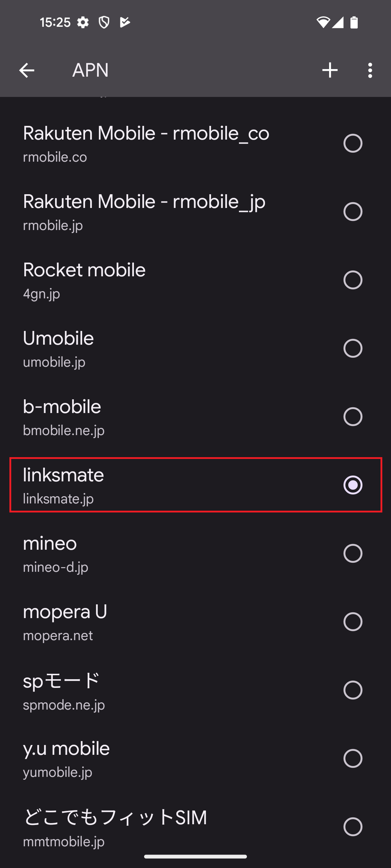Choose the Umobile radio button

point(353,348)
